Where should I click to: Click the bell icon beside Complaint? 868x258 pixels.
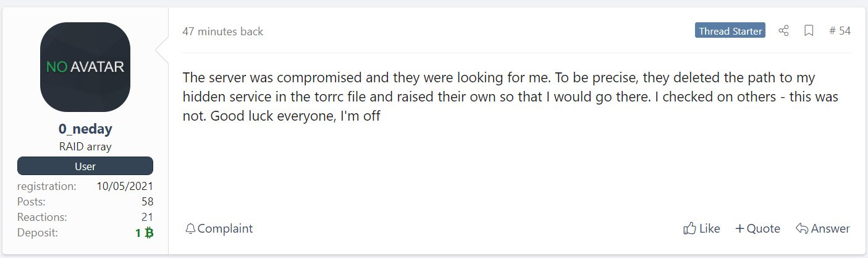(190, 229)
